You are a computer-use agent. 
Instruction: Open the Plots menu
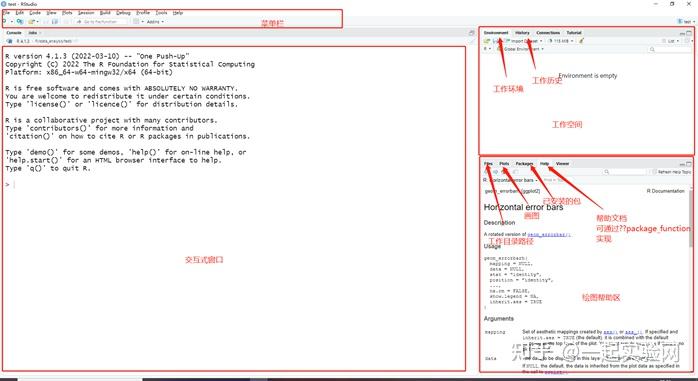pos(67,13)
